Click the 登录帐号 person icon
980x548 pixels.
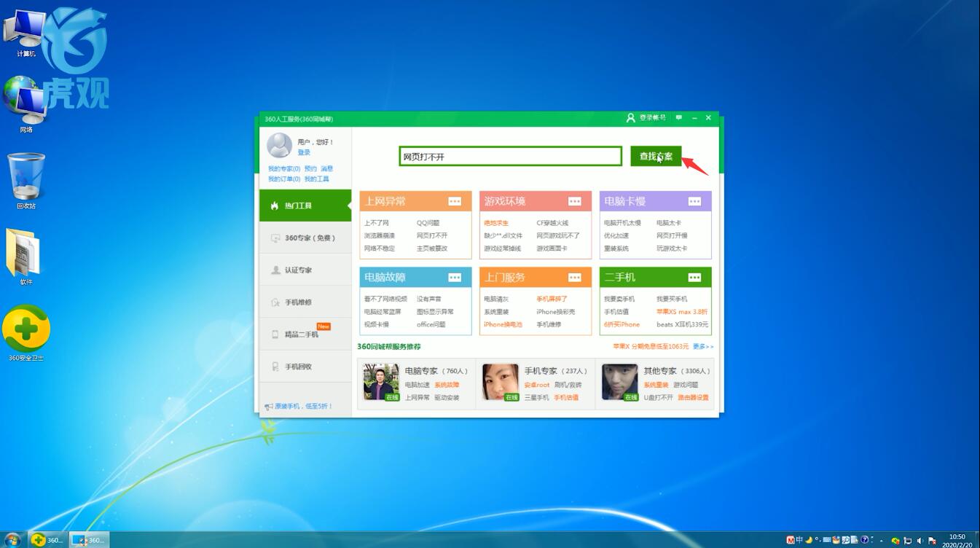point(631,117)
